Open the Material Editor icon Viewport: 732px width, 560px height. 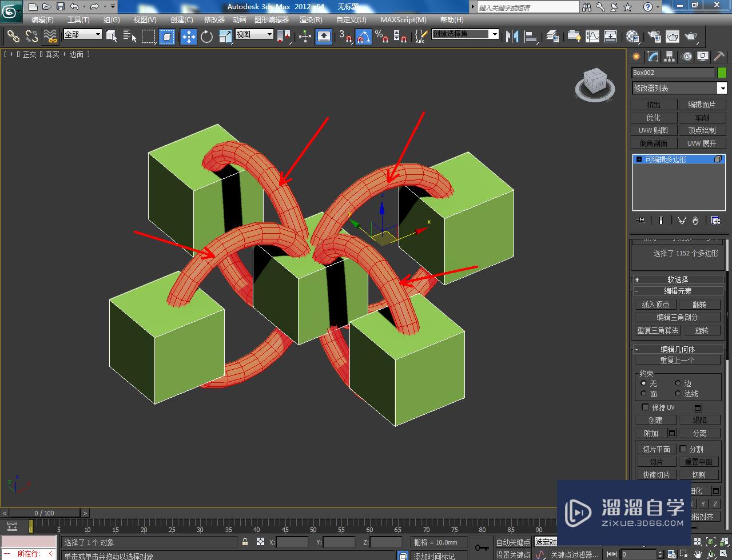click(632, 37)
